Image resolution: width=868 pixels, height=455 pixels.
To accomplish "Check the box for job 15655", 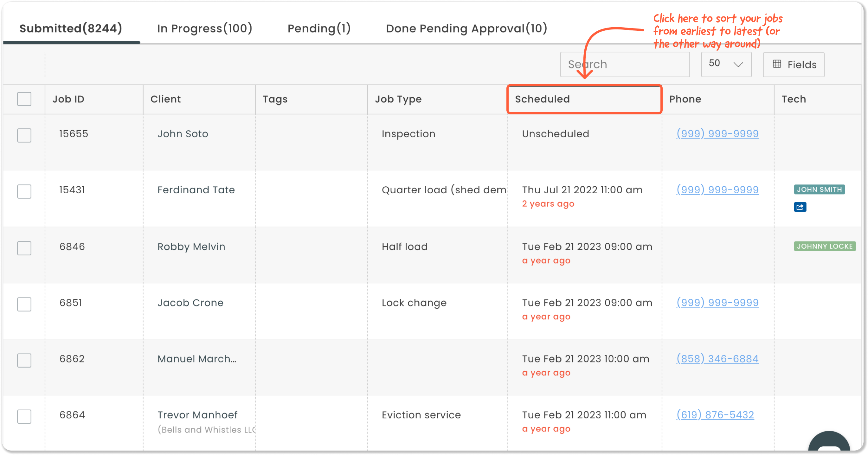I will pos(24,135).
